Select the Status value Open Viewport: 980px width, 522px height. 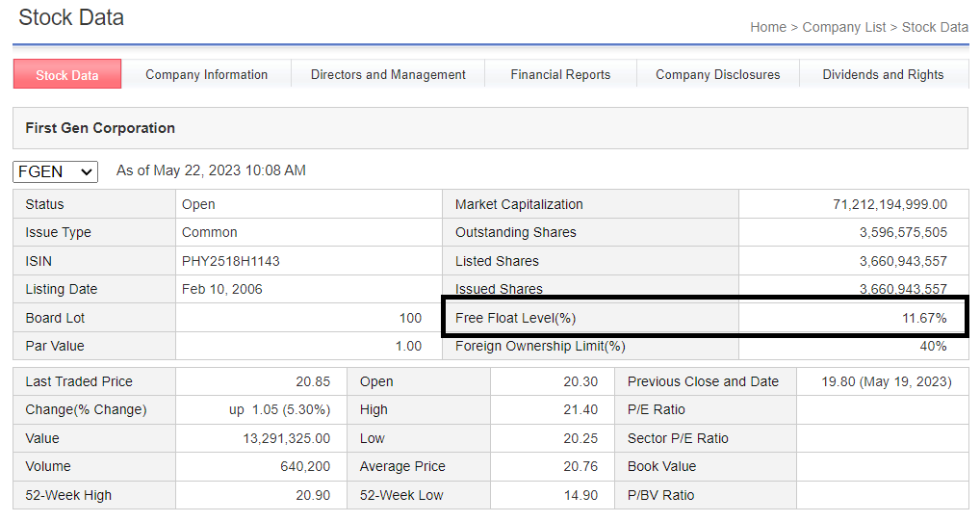198,204
